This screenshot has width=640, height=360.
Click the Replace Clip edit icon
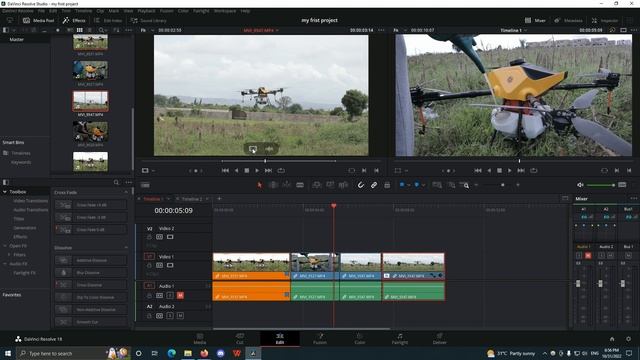pos(343,185)
